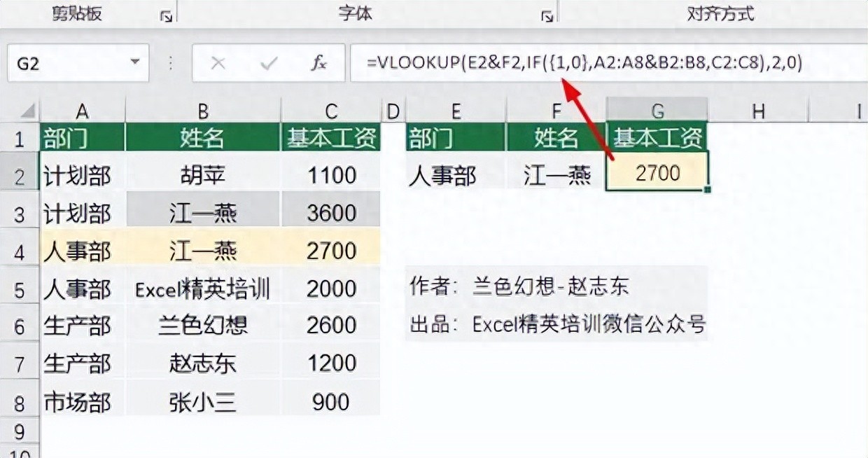The image size is (868, 458).
Task: Select column F header
Action: (x=556, y=111)
